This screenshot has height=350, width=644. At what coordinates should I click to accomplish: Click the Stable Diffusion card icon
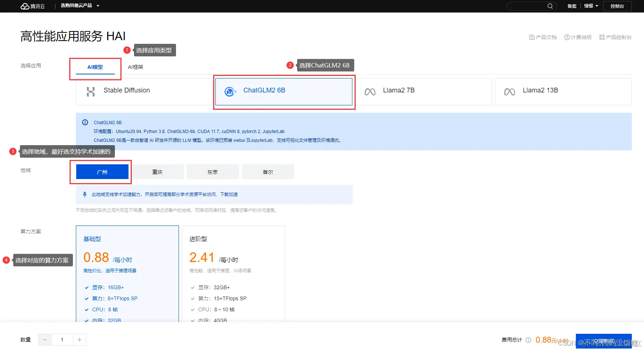[91, 91]
